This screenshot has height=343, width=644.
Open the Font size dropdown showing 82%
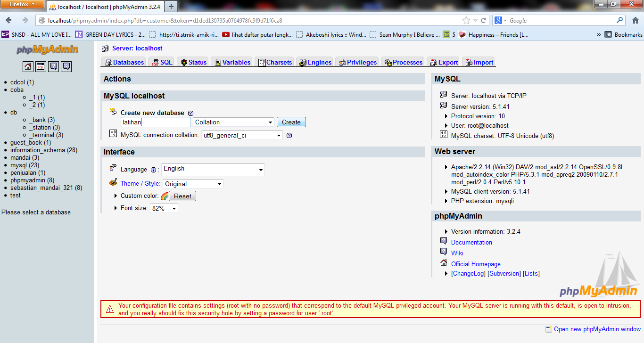(x=164, y=208)
